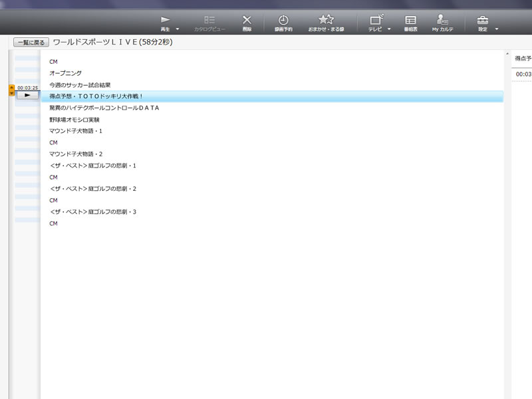The height and width of the screenshot is (399, 532).
Task: Open 録画予約 recording reservation clock icon
Action: [283, 20]
